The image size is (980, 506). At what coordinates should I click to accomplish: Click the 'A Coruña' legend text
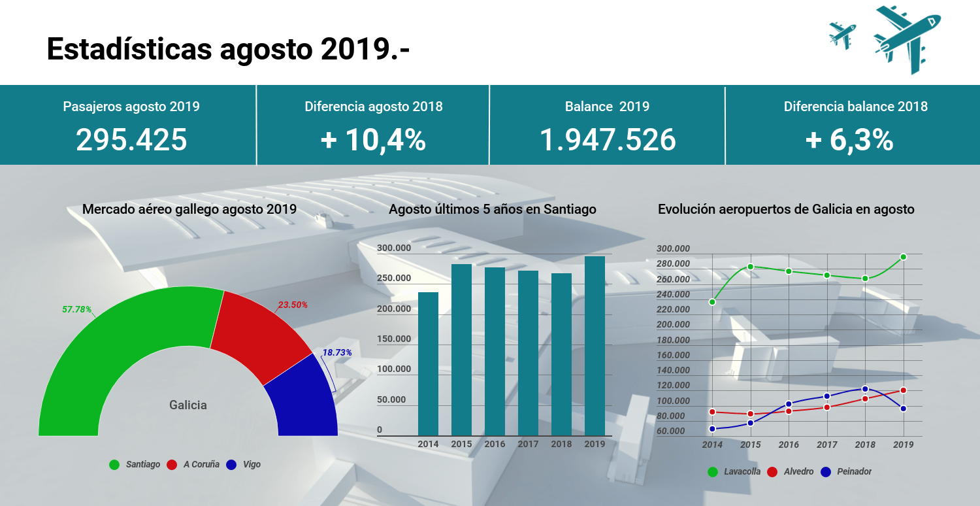(201, 465)
